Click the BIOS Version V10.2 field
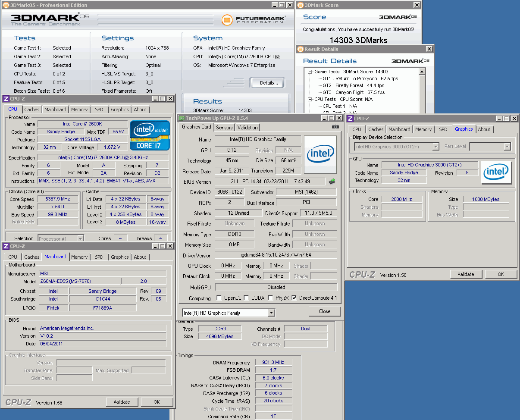Image resolution: width=520 pixels, height=420 pixels. click(102, 336)
